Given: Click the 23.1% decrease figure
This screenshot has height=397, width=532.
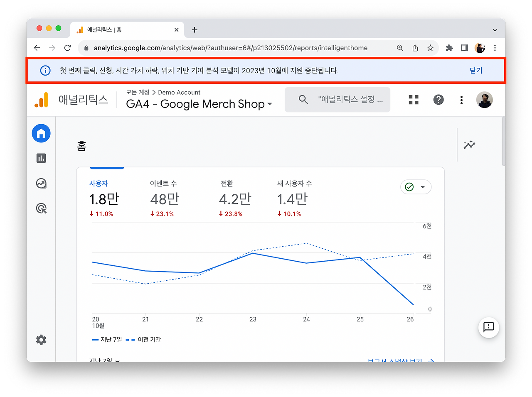Looking at the screenshot, I should 162,214.
